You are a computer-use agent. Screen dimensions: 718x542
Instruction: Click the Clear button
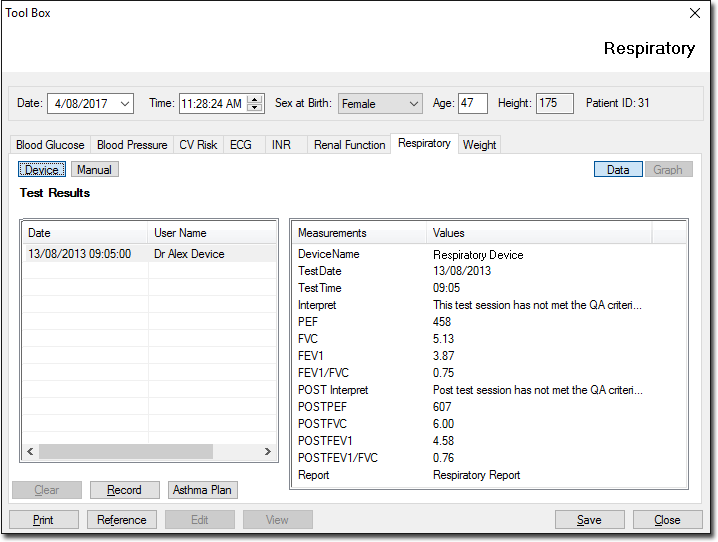point(47,490)
